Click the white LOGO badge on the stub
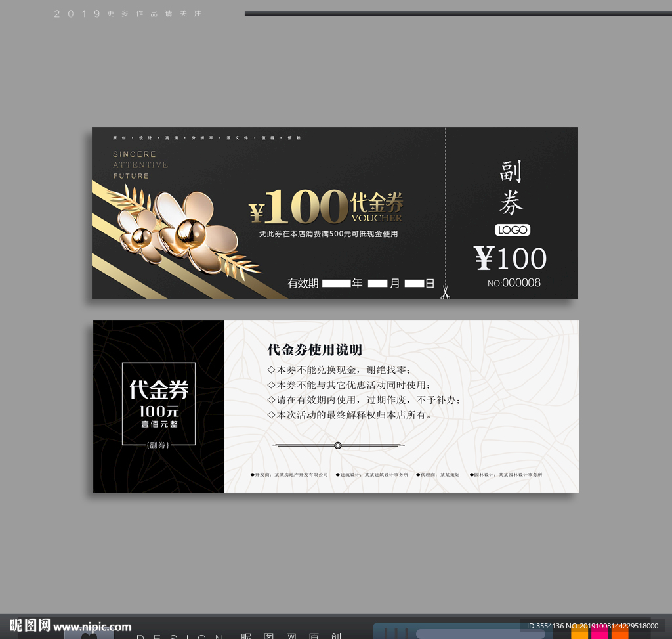 tap(513, 230)
